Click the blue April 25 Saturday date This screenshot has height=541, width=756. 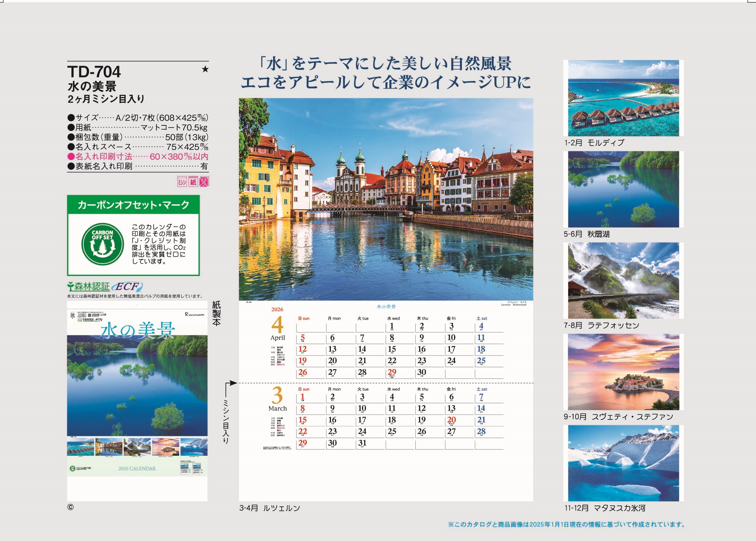pyautogui.click(x=481, y=361)
